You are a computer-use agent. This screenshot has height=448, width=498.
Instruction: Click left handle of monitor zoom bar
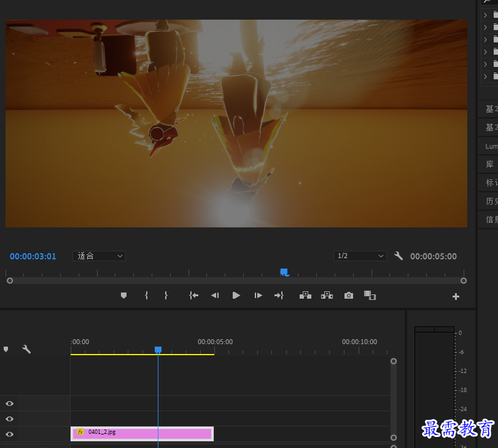coord(10,281)
